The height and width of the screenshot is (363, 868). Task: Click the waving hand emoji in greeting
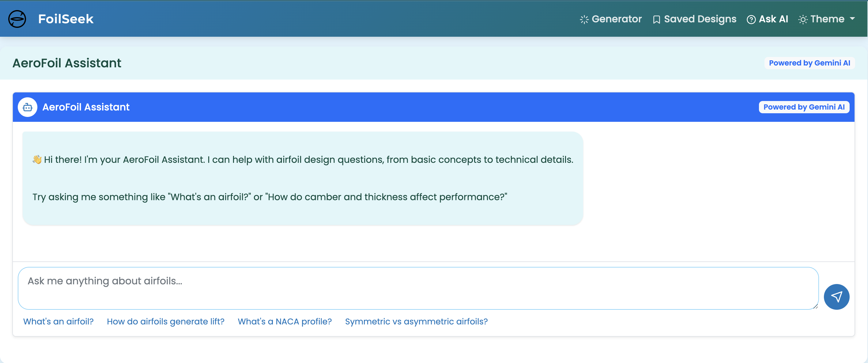pyautogui.click(x=37, y=159)
